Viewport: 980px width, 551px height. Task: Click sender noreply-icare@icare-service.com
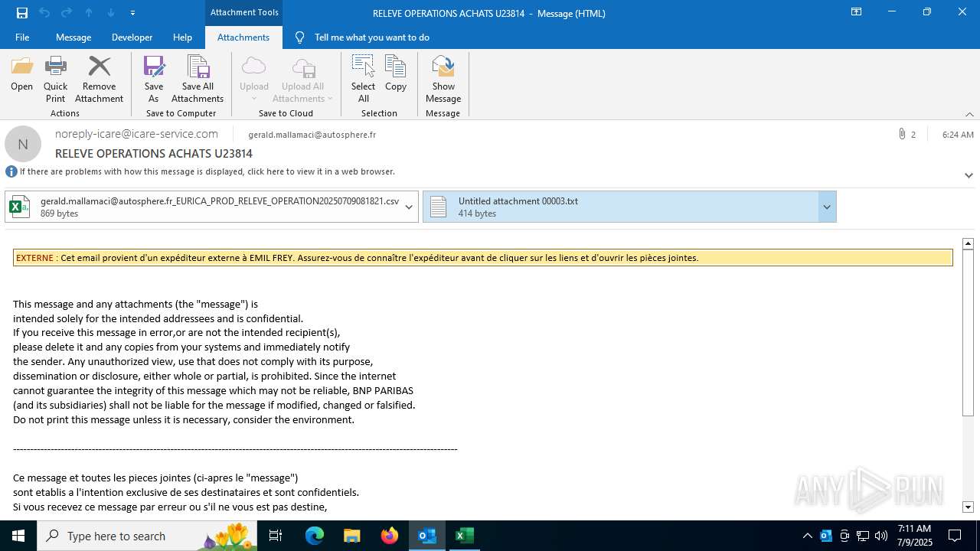(x=136, y=134)
